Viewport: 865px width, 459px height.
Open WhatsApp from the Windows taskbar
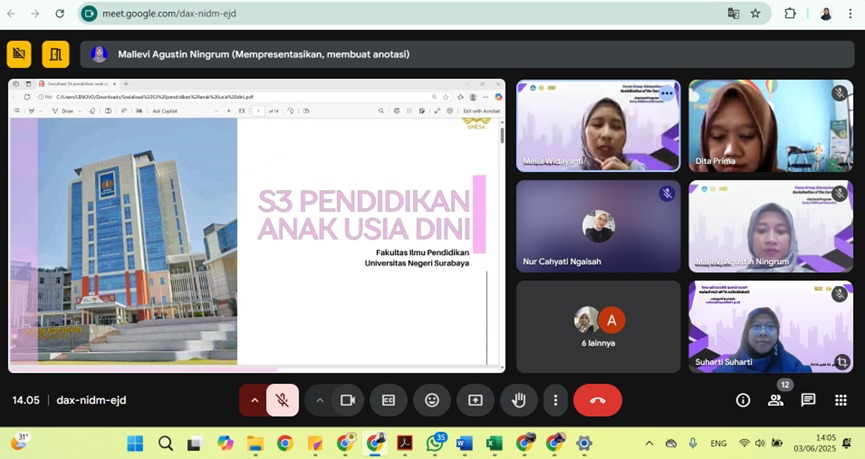point(435,443)
